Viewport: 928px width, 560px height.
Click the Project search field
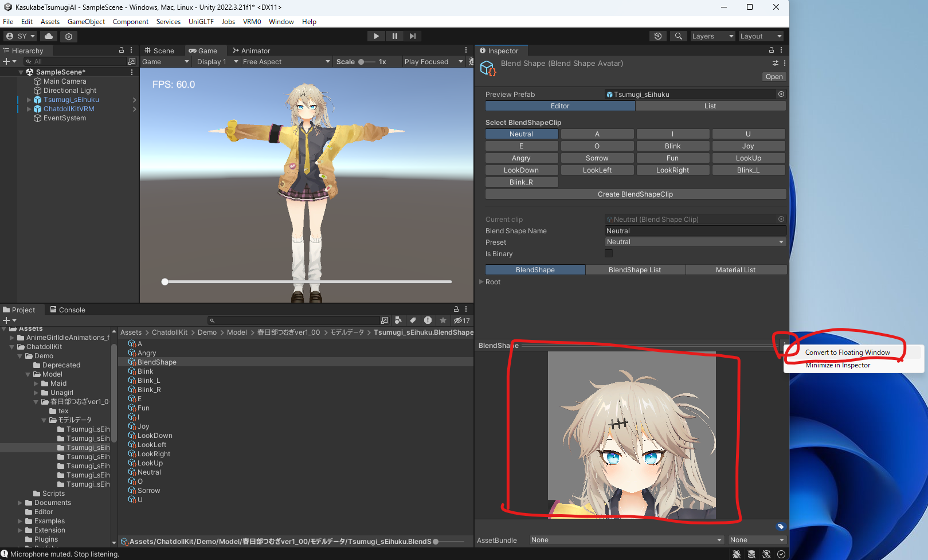pos(293,320)
